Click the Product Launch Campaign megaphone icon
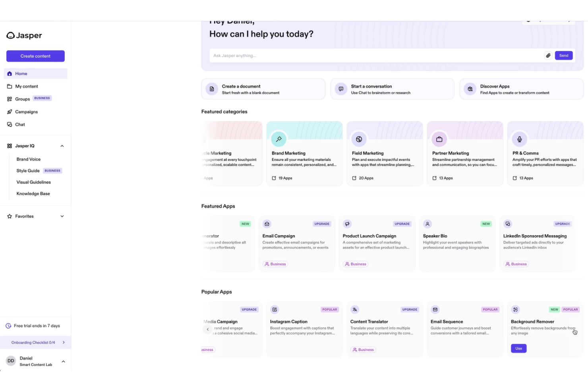Image resolution: width=588 pixels, height=392 pixels. 347,224
